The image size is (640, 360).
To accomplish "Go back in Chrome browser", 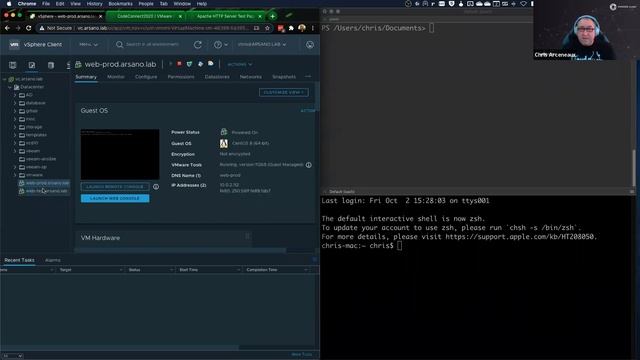I will (7, 28).
